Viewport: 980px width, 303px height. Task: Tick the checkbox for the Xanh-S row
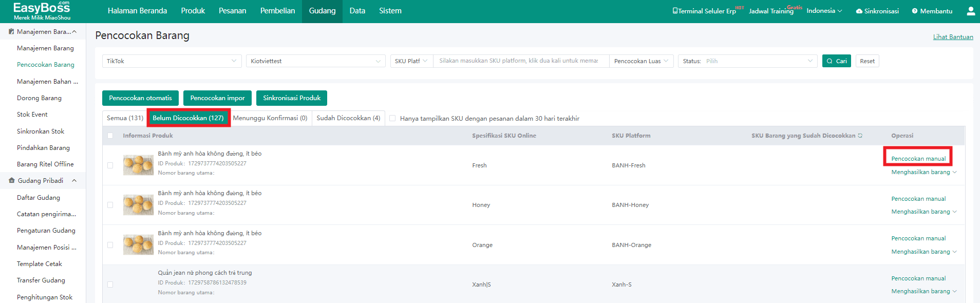pos(110,285)
